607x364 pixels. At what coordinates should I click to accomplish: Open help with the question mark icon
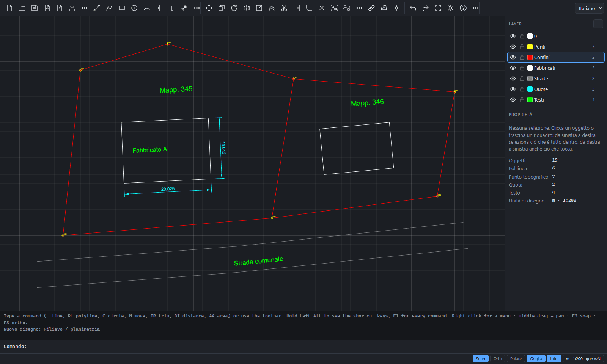point(463,8)
